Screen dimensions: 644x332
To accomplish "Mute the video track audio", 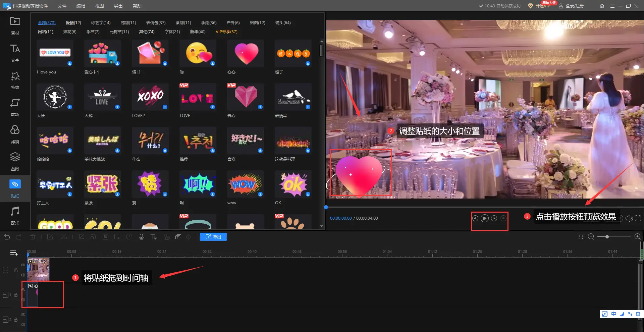I will (23, 275).
